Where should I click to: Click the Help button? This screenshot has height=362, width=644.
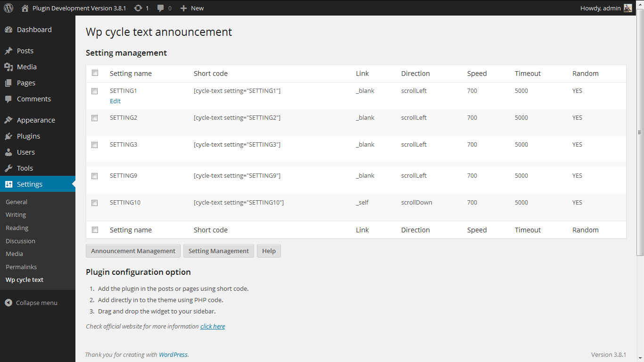[x=269, y=251]
